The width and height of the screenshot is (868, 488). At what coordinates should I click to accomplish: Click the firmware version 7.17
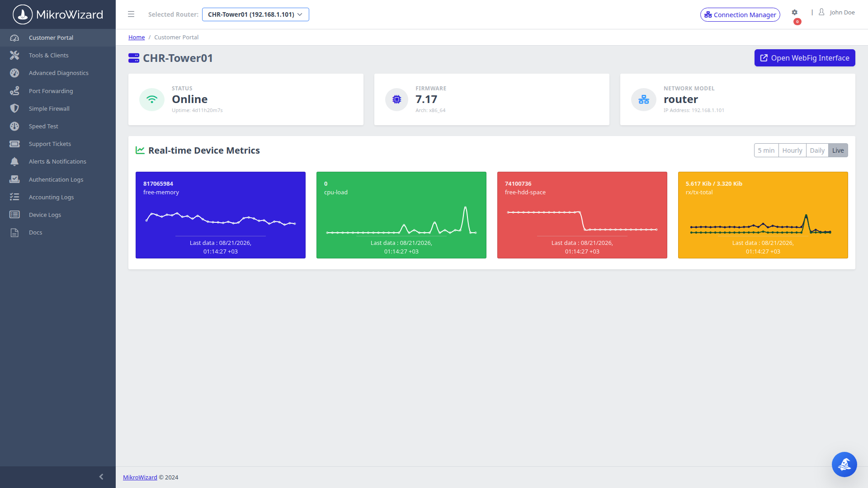coord(426,99)
